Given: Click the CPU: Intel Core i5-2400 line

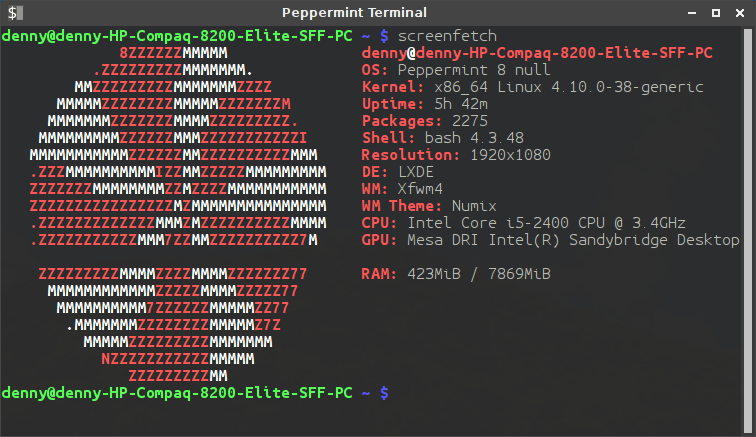Looking at the screenshot, I should tap(524, 223).
